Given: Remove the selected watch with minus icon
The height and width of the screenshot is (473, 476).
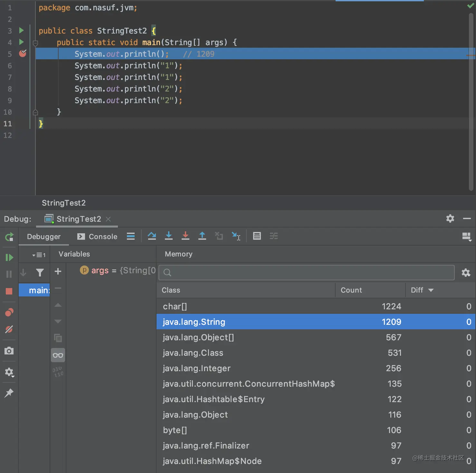Looking at the screenshot, I should tap(58, 288).
